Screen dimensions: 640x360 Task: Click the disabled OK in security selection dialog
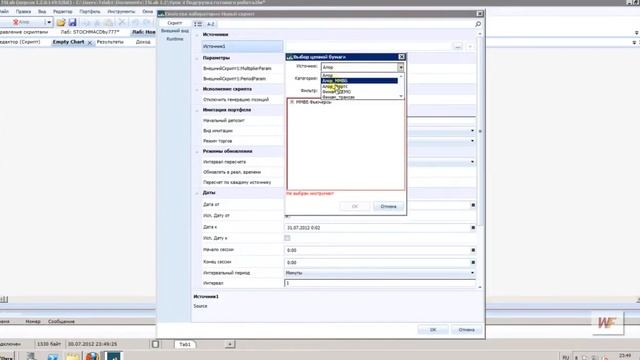355,207
